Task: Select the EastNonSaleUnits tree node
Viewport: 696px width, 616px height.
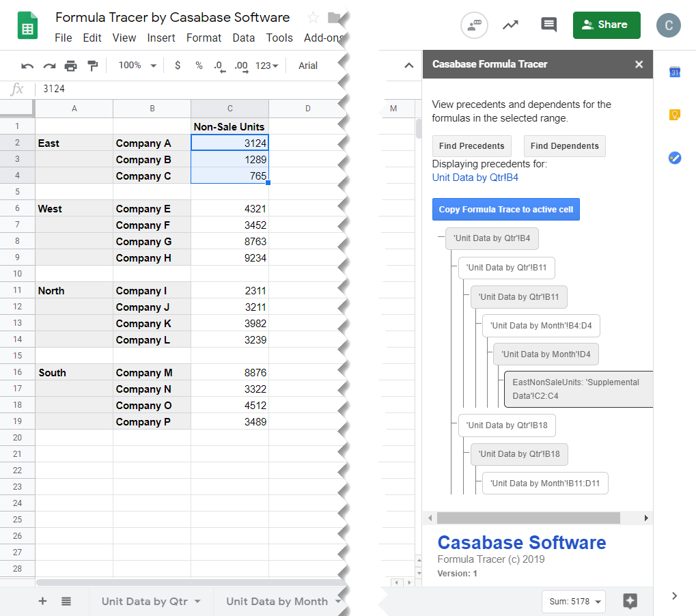Action: (578, 389)
